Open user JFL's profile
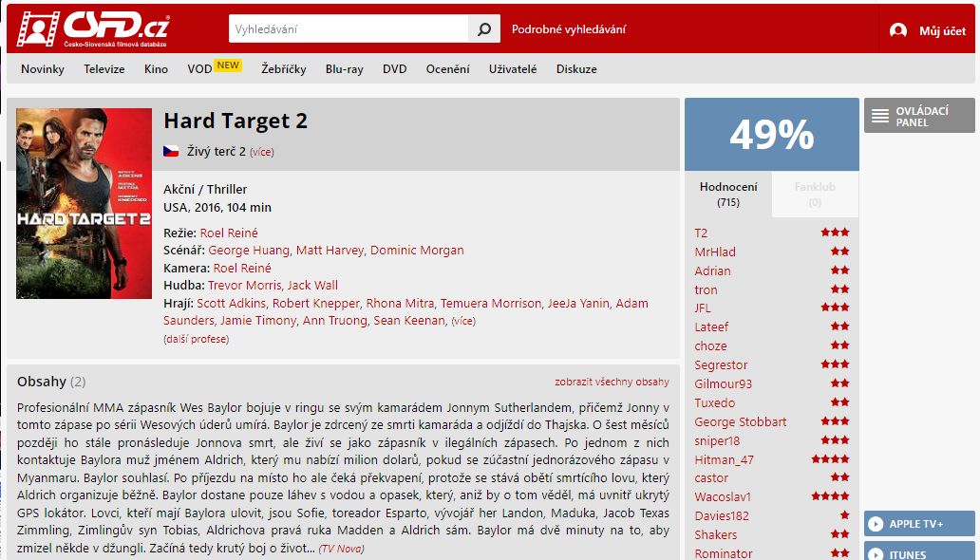 pos(703,308)
